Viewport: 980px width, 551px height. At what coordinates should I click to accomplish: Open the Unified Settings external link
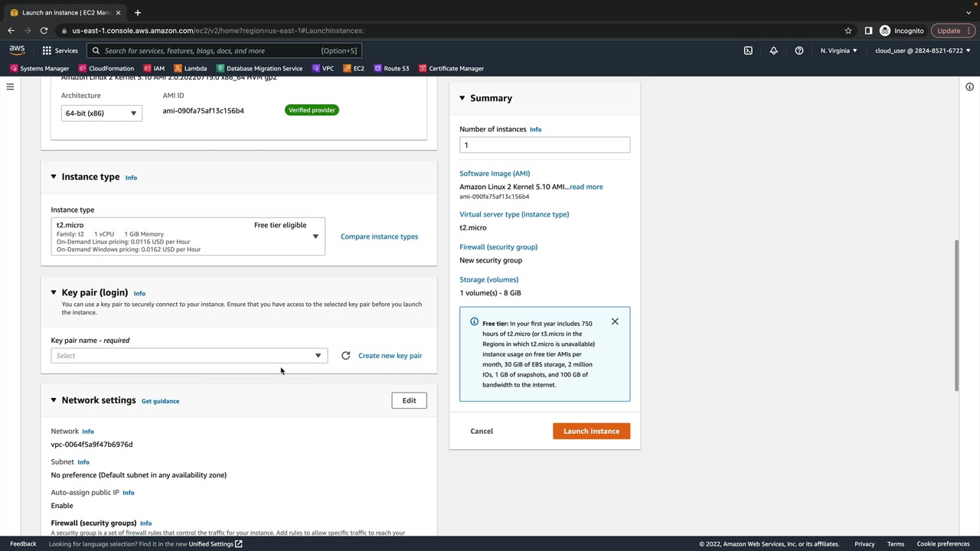coord(216,544)
